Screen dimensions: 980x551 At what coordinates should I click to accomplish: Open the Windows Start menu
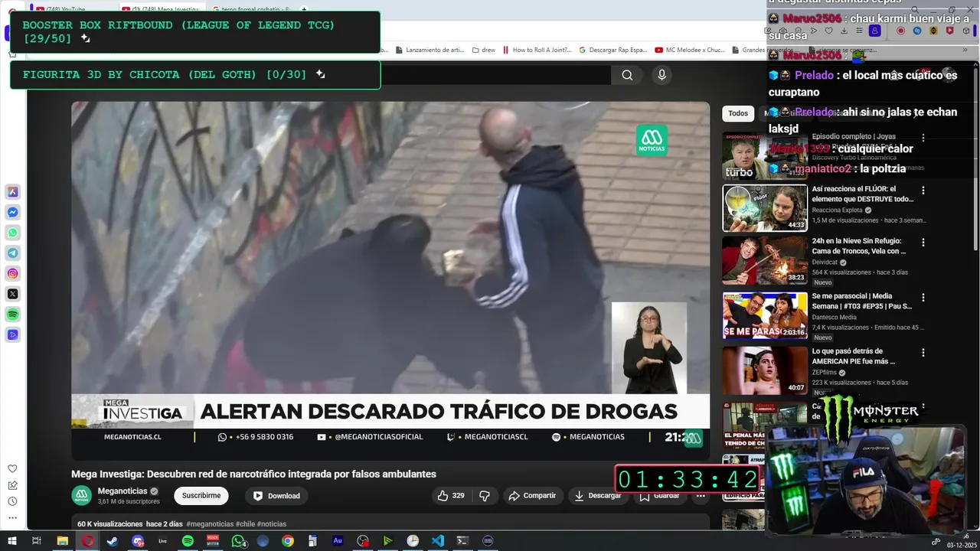pyautogui.click(x=11, y=541)
